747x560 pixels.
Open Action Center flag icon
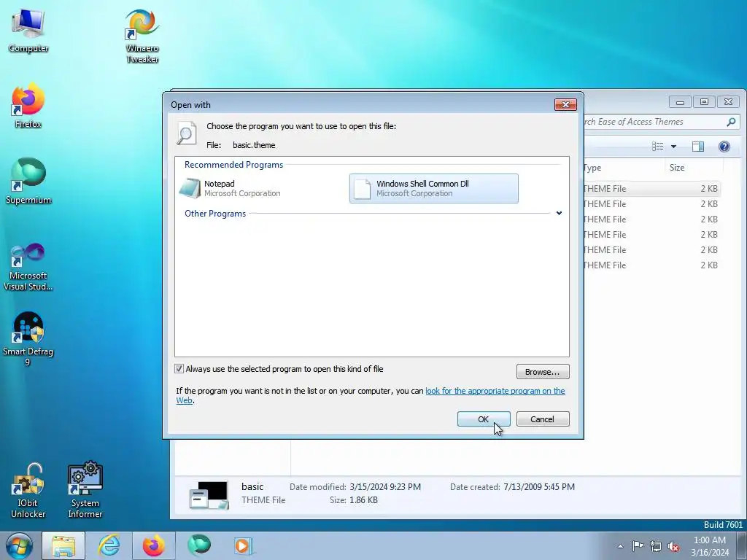coord(638,546)
